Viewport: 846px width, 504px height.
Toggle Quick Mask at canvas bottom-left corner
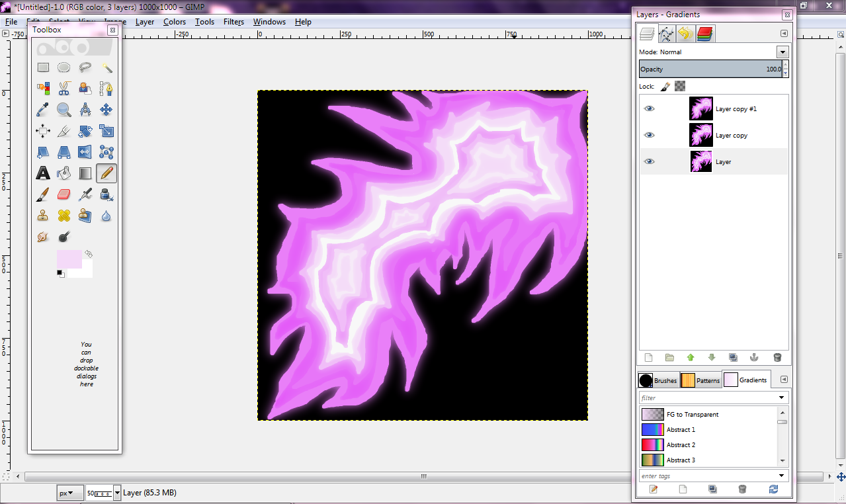pos(6,476)
